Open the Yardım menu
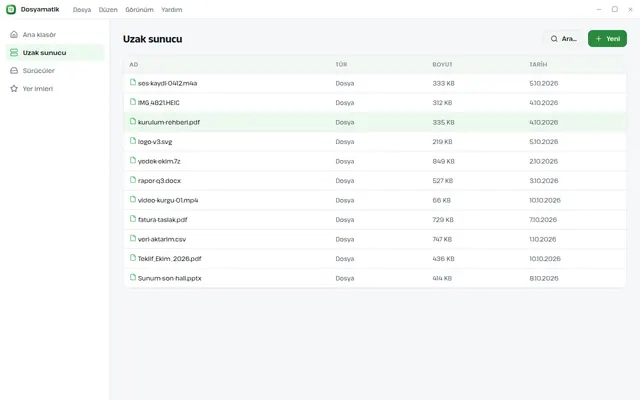The image size is (640, 400). tap(171, 9)
